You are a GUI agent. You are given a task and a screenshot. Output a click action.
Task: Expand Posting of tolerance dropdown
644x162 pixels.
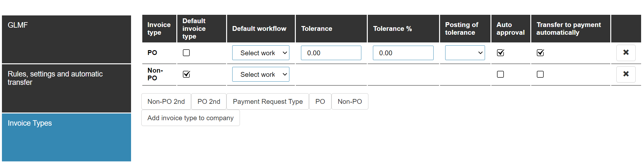click(465, 53)
